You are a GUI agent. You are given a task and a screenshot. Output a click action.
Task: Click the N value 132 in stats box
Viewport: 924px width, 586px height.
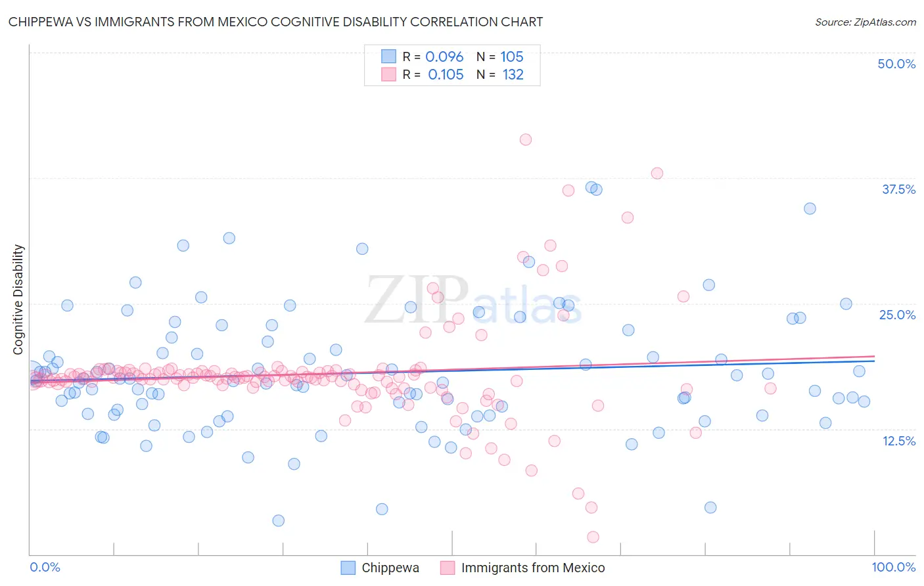pos(513,74)
